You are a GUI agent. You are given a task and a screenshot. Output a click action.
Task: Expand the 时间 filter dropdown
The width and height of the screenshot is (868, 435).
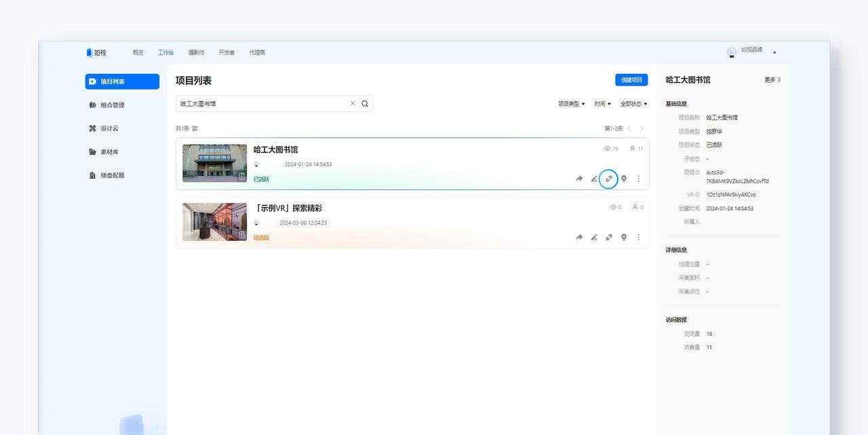coord(602,104)
